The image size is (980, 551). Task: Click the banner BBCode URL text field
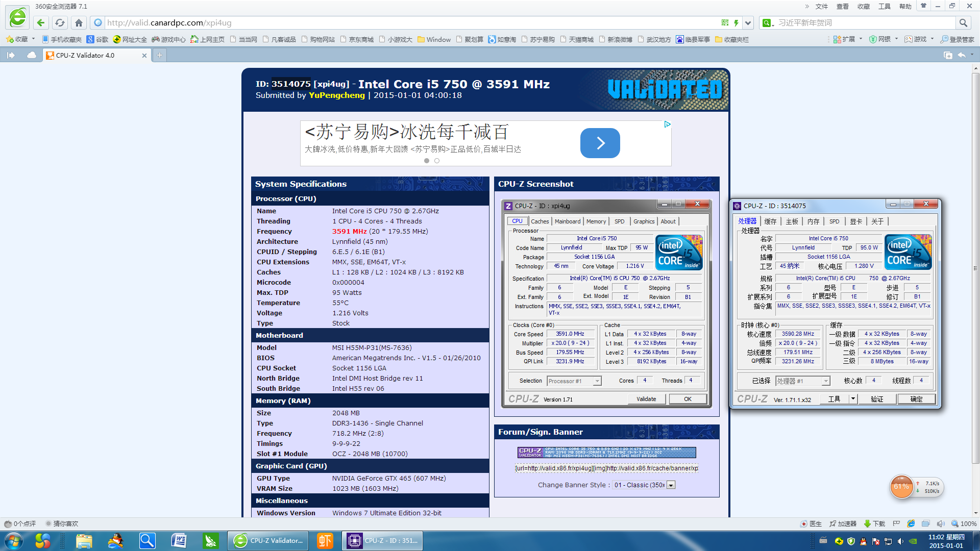pos(606,468)
